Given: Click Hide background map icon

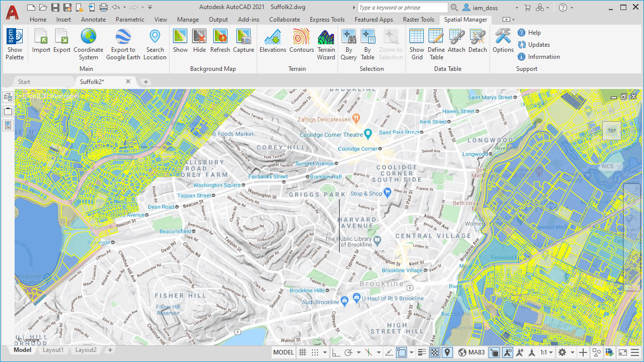Looking at the screenshot, I should coord(199,37).
